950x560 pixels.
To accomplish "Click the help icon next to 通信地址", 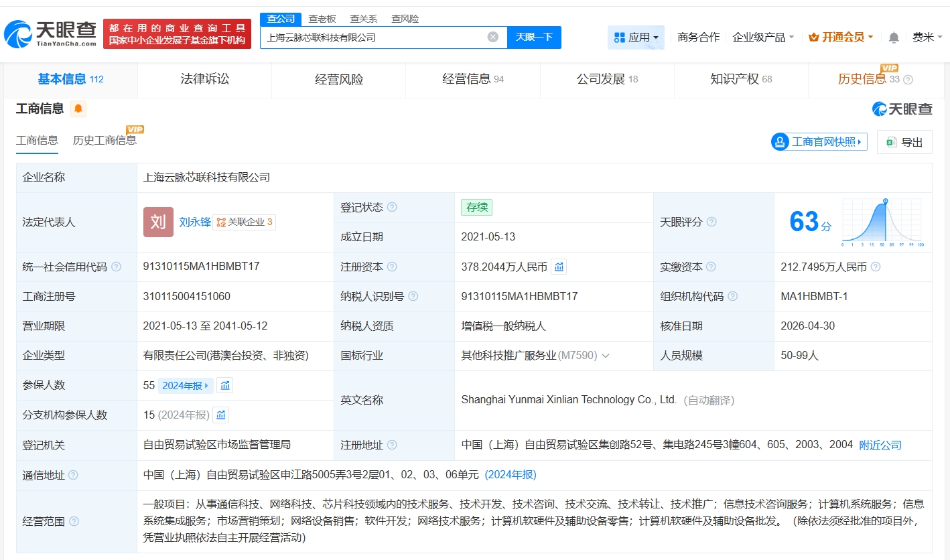I will pyautogui.click(x=73, y=475).
